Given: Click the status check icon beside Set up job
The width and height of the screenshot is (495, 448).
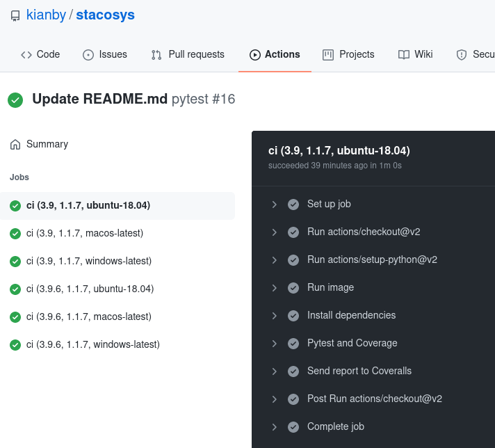Looking at the screenshot, I should click(x=293, y=205).
